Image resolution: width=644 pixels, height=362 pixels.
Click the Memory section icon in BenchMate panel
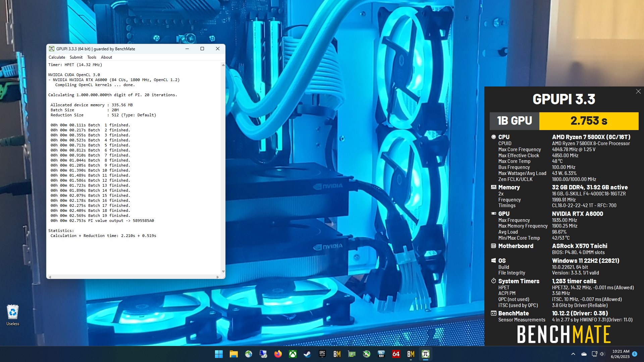click(x=493, y=187)
